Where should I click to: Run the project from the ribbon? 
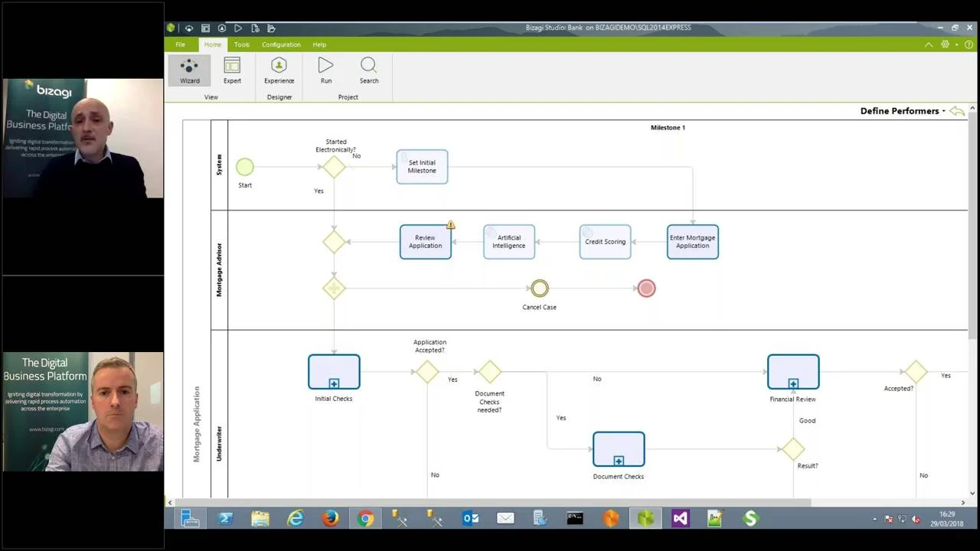(326, 70)
